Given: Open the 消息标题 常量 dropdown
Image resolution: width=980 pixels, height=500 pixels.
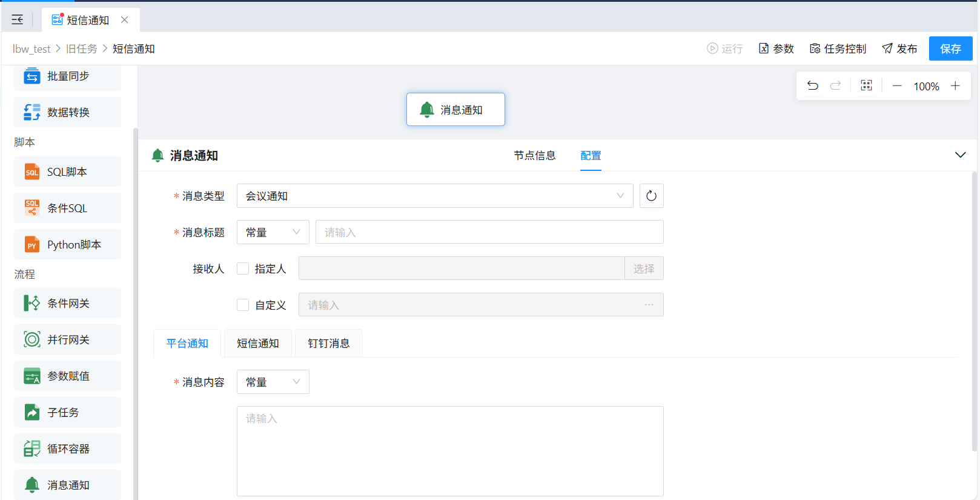Looking at the screenshot, I should coord(273,232).
